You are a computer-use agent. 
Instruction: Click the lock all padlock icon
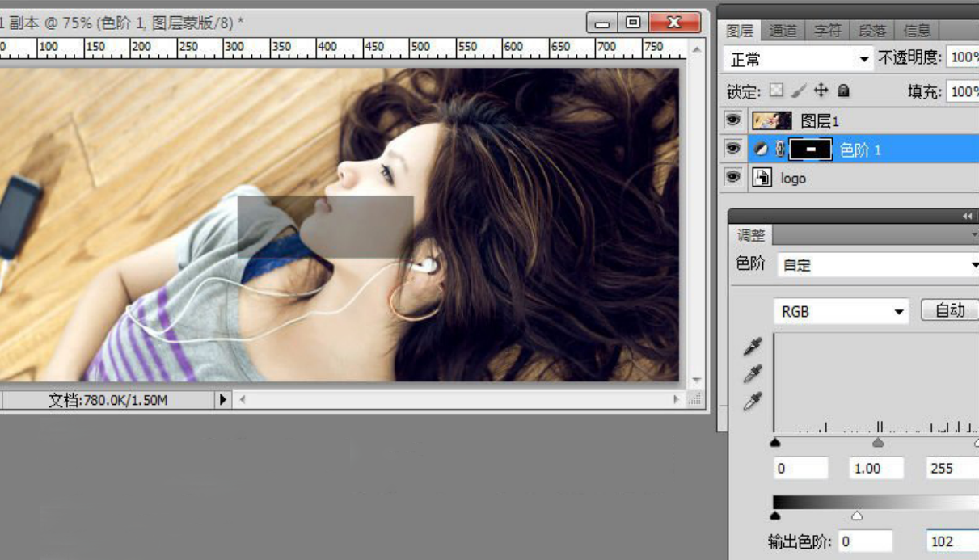point(843,91)
